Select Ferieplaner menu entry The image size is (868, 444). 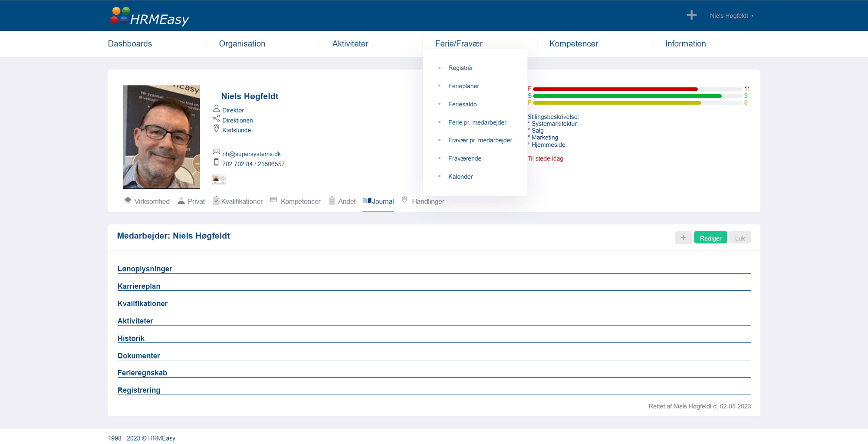(464, 86)
